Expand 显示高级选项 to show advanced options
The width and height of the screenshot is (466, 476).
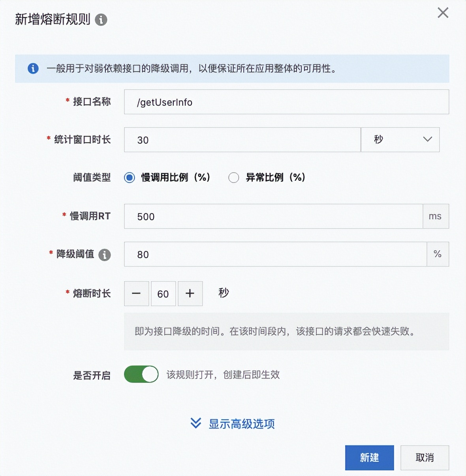pos(241,424)
